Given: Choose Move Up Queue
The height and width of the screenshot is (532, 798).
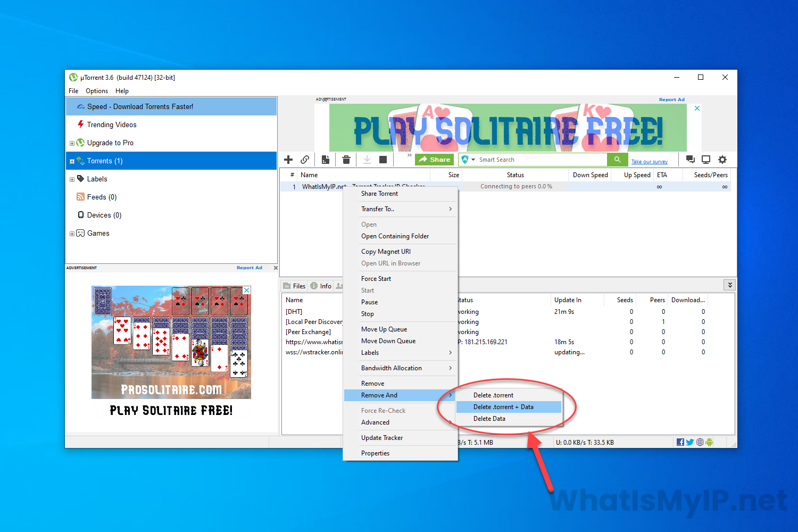Looking at the screenshot, I should coord(401,329).
